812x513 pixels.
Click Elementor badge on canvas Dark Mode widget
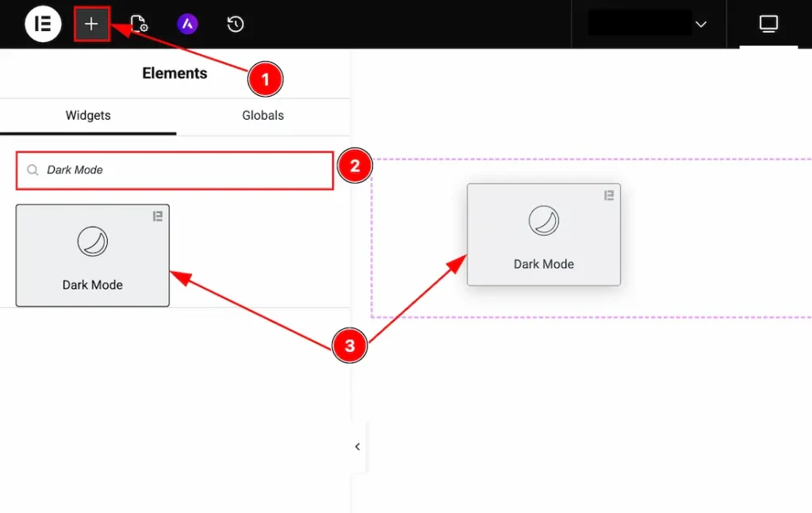(x=609, y=195)
